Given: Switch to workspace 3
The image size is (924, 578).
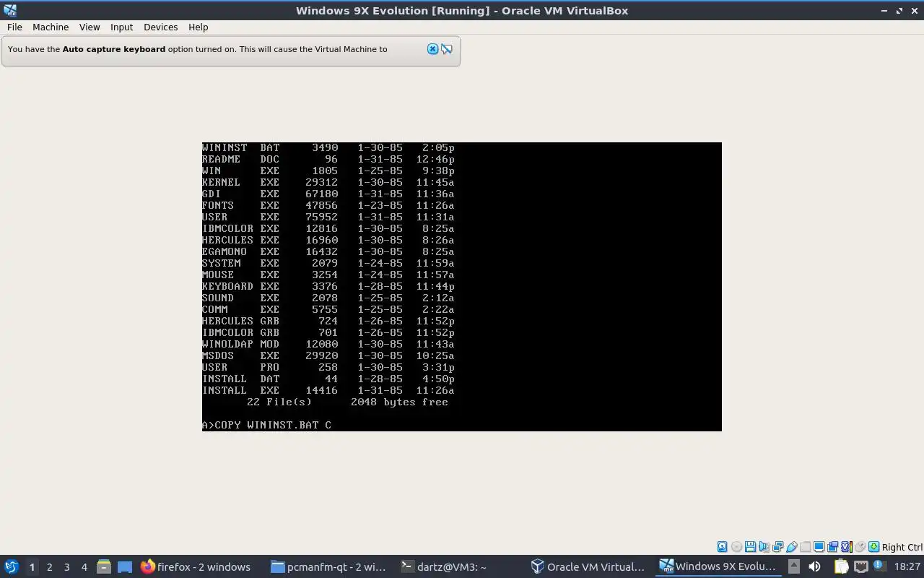Looking at the screenshot, I should click(66, 566).
